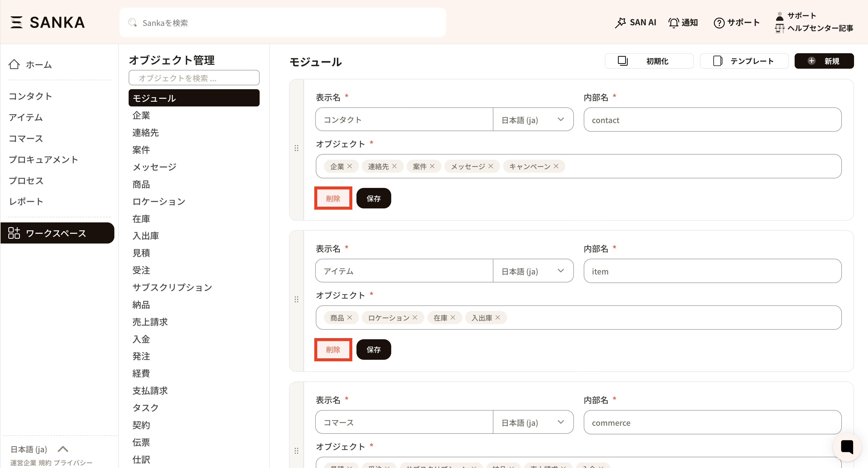Select 連絡先 in the object management list
The height and width of the screenshot is (468, 868).
coord(145,133)
